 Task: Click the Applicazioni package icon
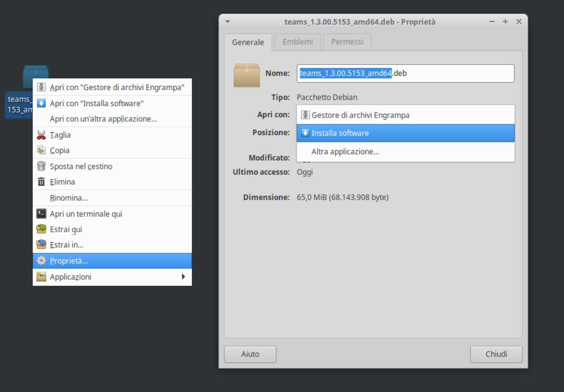[x=41, y=277]
